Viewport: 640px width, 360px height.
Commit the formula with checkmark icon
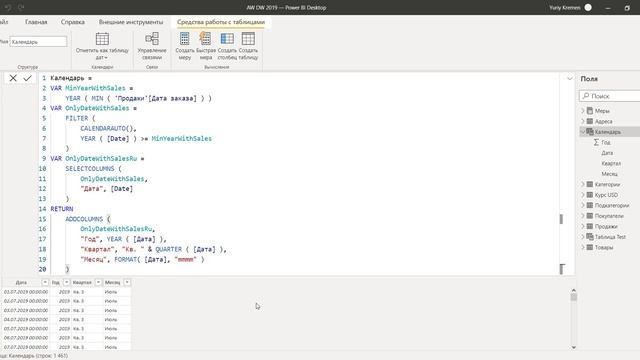click(27, 78)
